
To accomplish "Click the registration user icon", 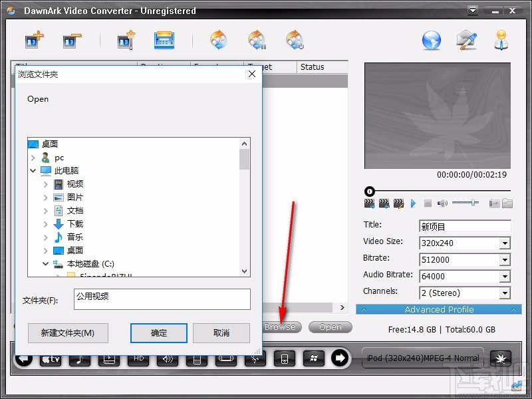I will 501,40.
